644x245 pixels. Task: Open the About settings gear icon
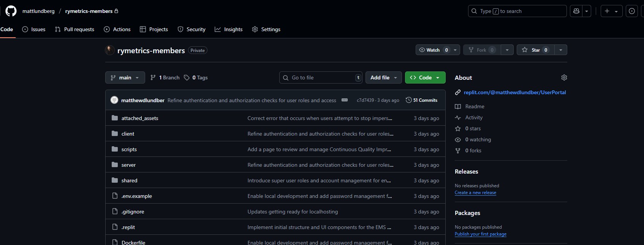pyautogui.click(x=564, y=77)
